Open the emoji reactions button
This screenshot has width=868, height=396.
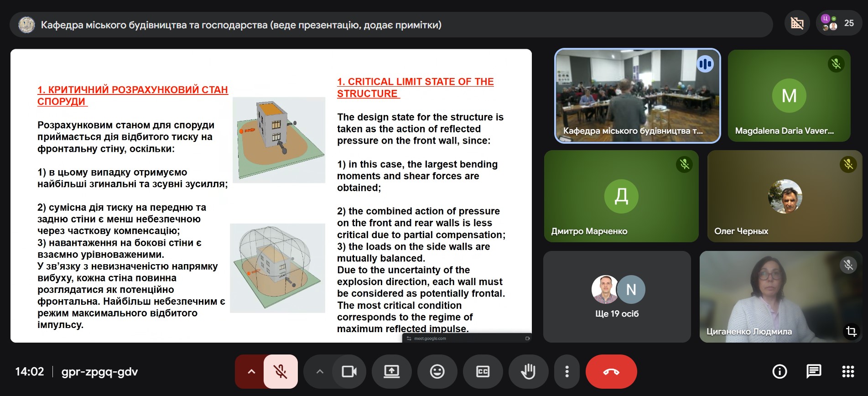[x=437, y=372]
